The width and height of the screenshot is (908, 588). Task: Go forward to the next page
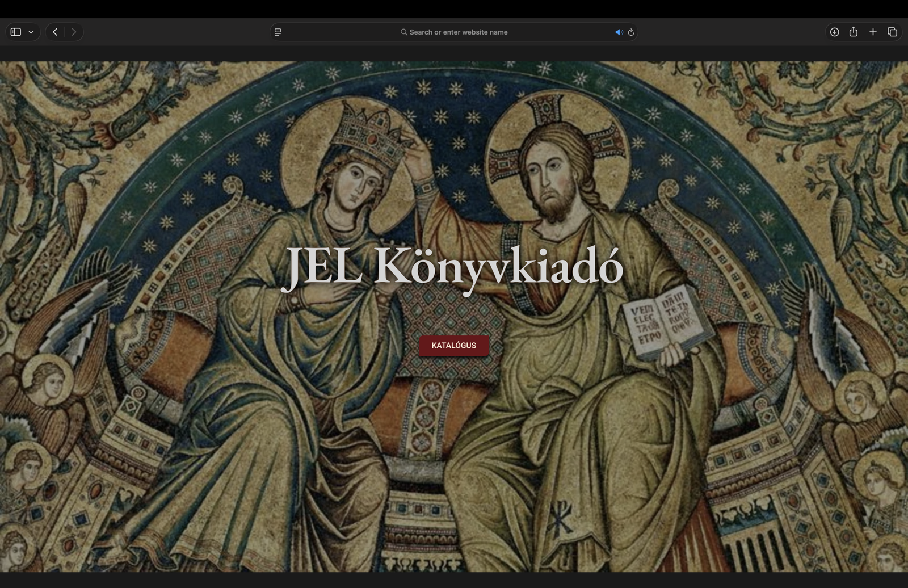[x=74, y=32]
